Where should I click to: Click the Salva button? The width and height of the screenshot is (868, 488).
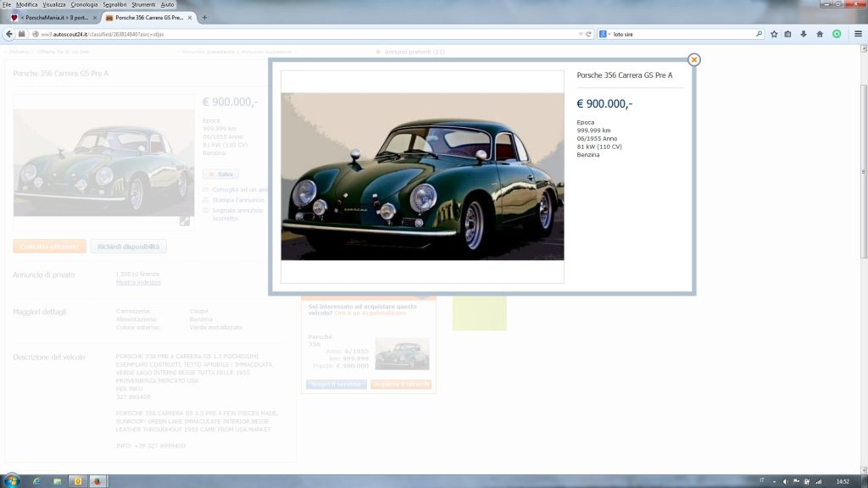pos(220,175)
